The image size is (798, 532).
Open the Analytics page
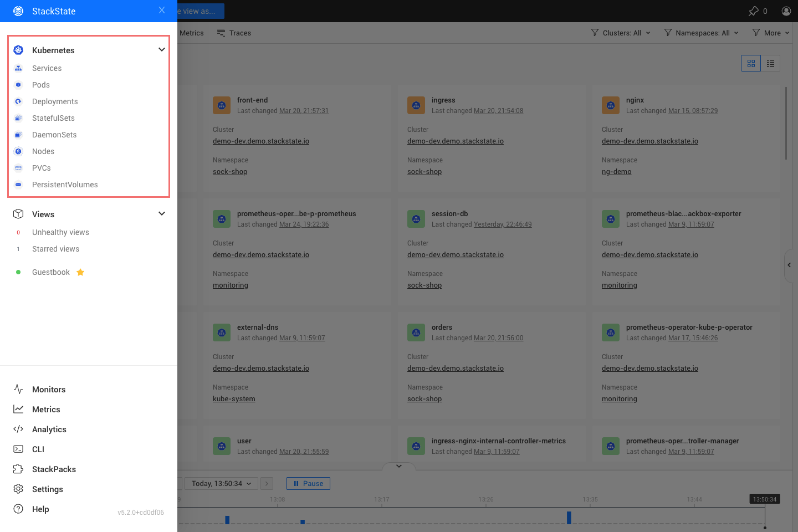[49, 429]
